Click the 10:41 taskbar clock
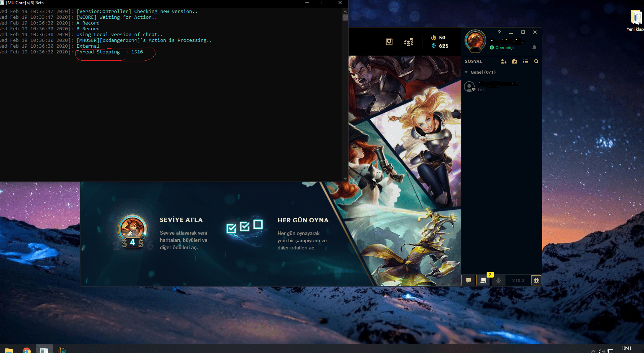644x353 pixels. [626, 348]
